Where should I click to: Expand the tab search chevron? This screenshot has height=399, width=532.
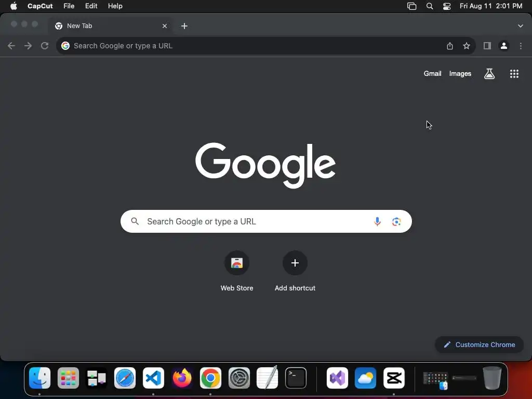[521, 26]
